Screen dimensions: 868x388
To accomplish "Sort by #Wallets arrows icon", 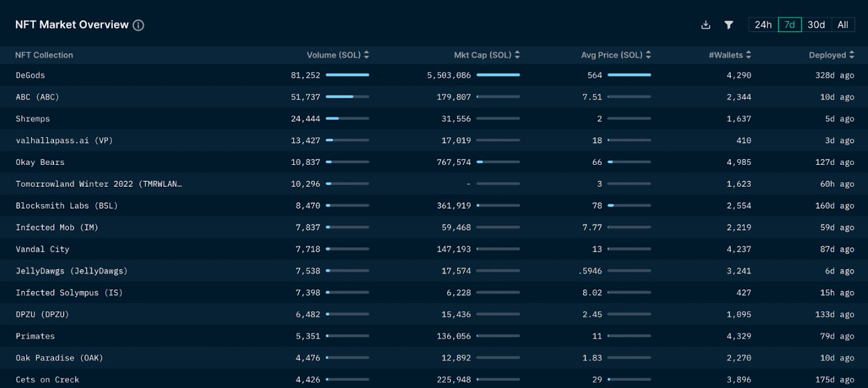I will tap(748, 55).
